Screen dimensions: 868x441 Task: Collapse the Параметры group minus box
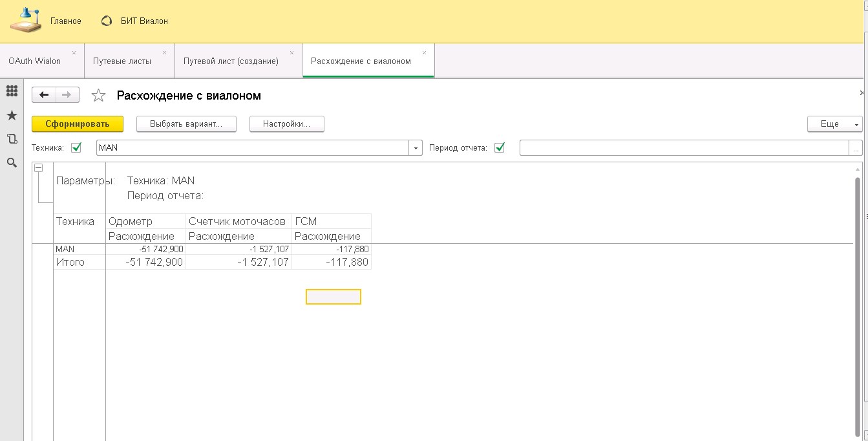click(x=38, y=167)
